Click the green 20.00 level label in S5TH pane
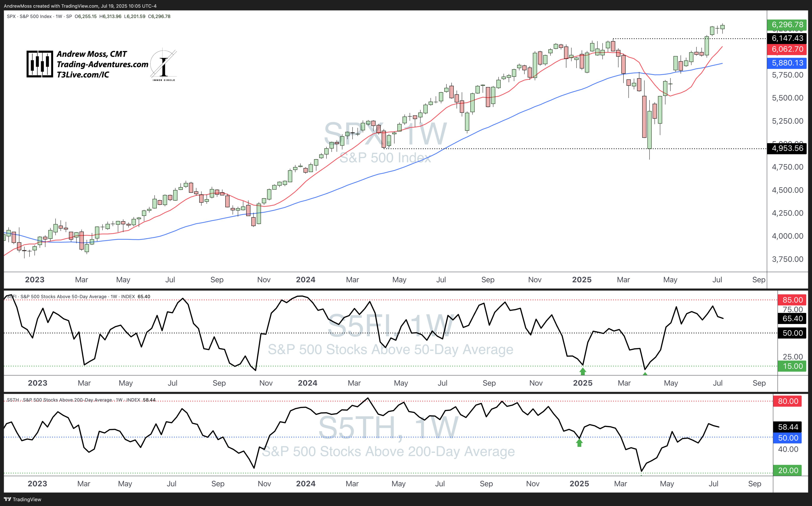812x506 pixels. click(x=788, y=470)
